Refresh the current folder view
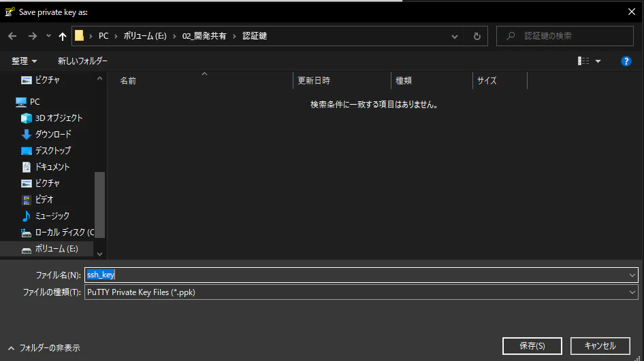This screenshot has height=361, width=644. click(x=477, y=36)
